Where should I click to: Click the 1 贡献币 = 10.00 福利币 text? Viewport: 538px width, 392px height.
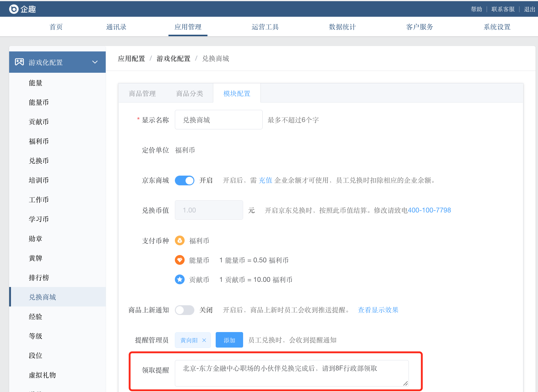pyautogui.click(x=256, y=280)
